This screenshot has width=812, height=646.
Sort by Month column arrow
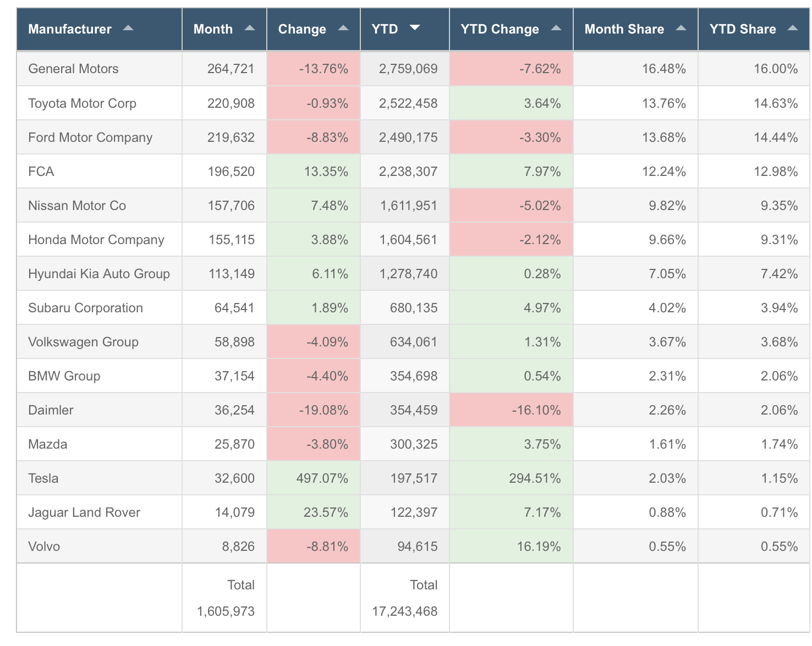click(250, 28)
